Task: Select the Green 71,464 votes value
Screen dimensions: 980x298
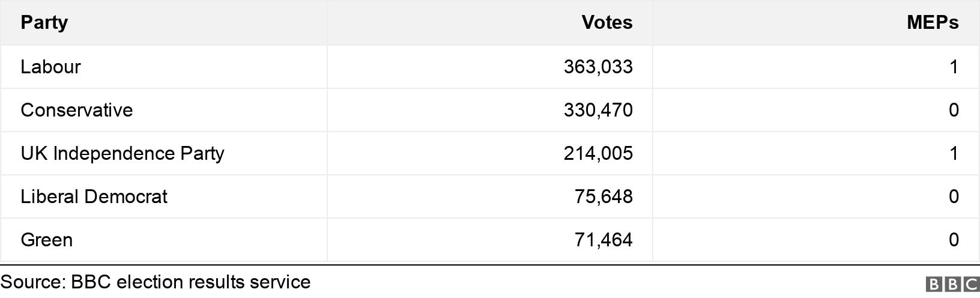Action: (x=603, y=240)
